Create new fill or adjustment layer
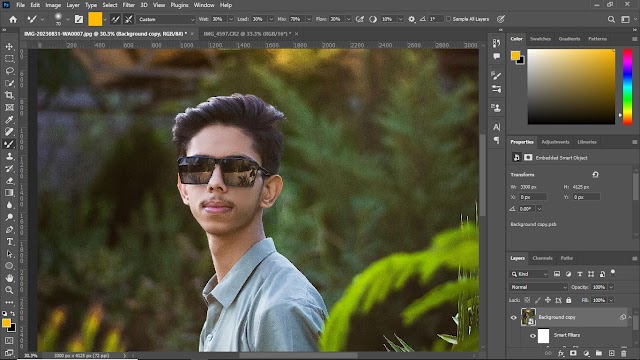The width and height of the screenshot is (640, 360). tap(586, 353)
